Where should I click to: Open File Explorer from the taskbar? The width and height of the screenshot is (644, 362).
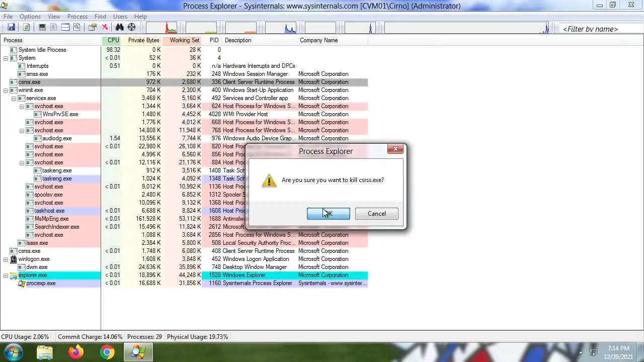tap(45, 352)
